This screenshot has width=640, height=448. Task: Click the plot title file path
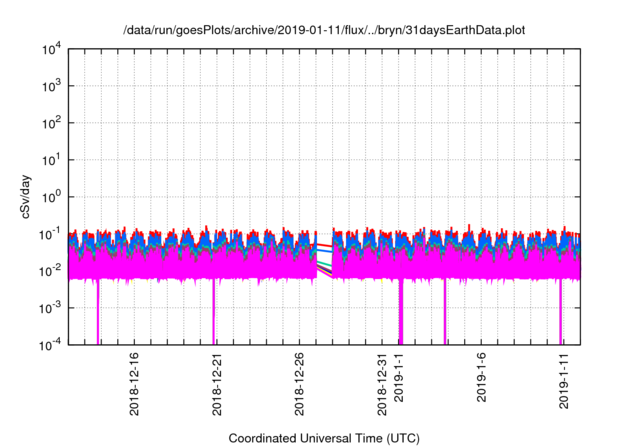tap(324, 30)
